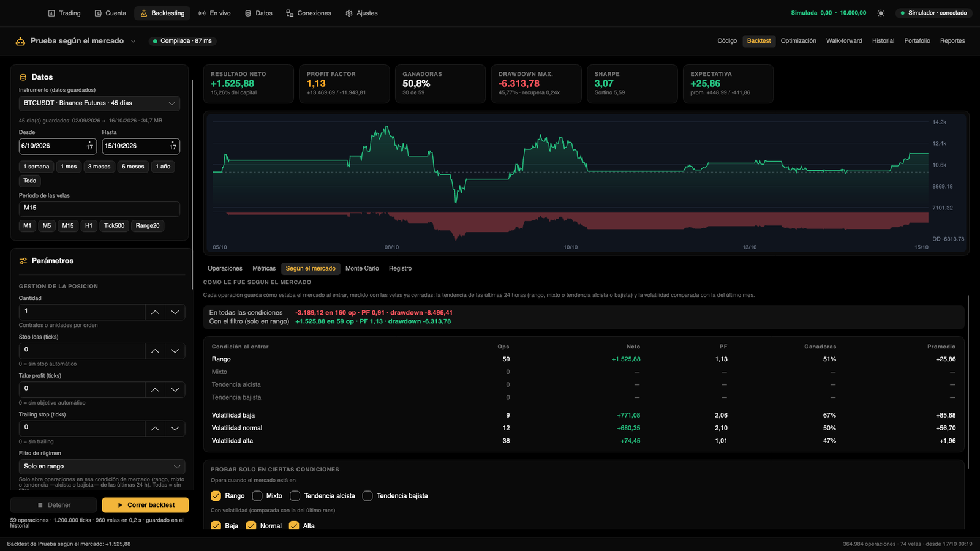The image size is (980, 551).
Task: Uncheck the Normal volatility checkbox
Action: pyautogui.click(x=251, y=525)
